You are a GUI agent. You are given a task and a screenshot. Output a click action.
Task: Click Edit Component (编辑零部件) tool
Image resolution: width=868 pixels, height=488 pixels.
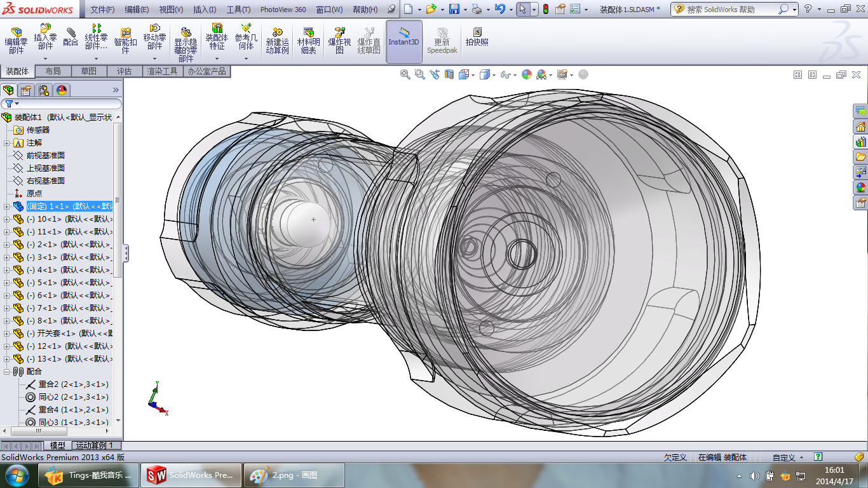[x=16, y=41]
